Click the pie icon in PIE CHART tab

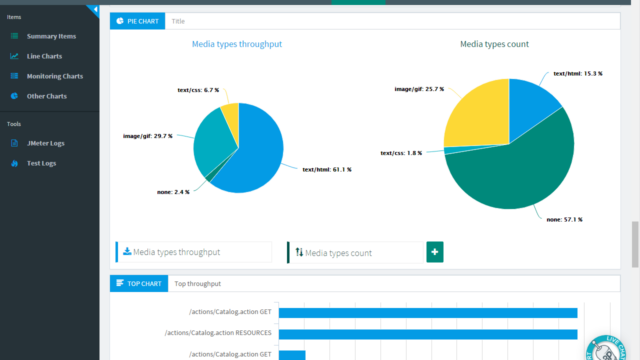tap(120, 21)
